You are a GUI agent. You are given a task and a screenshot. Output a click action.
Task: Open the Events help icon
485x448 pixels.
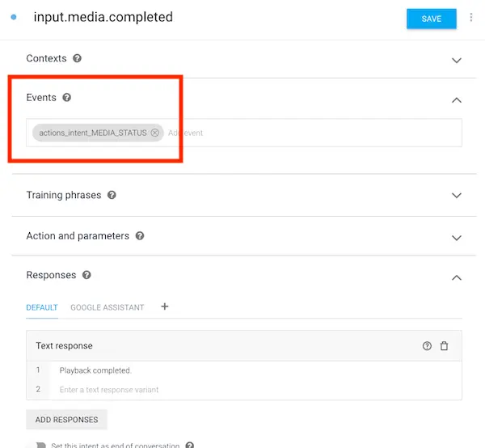point(67,98)
